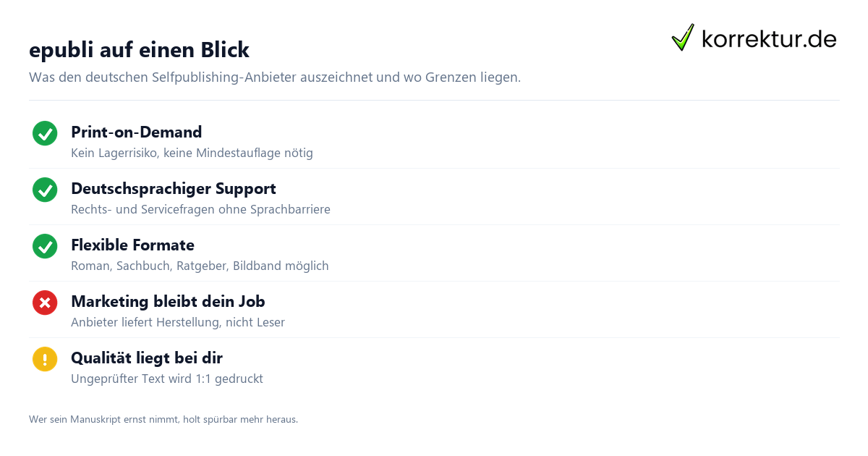Select the Print-on-Demand heading
The width and height of the screenshot is (868, 456).
click(x=136, y=132)
